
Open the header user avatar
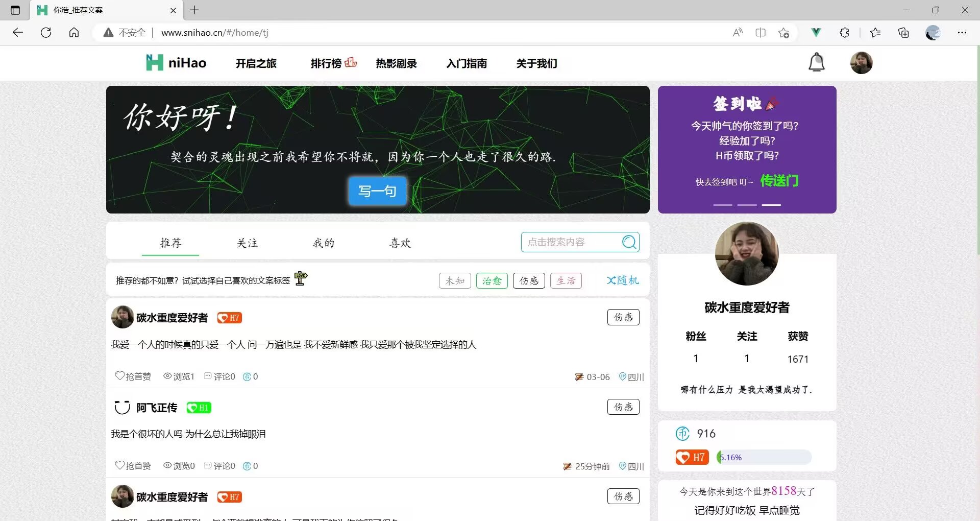click(861, 63)
